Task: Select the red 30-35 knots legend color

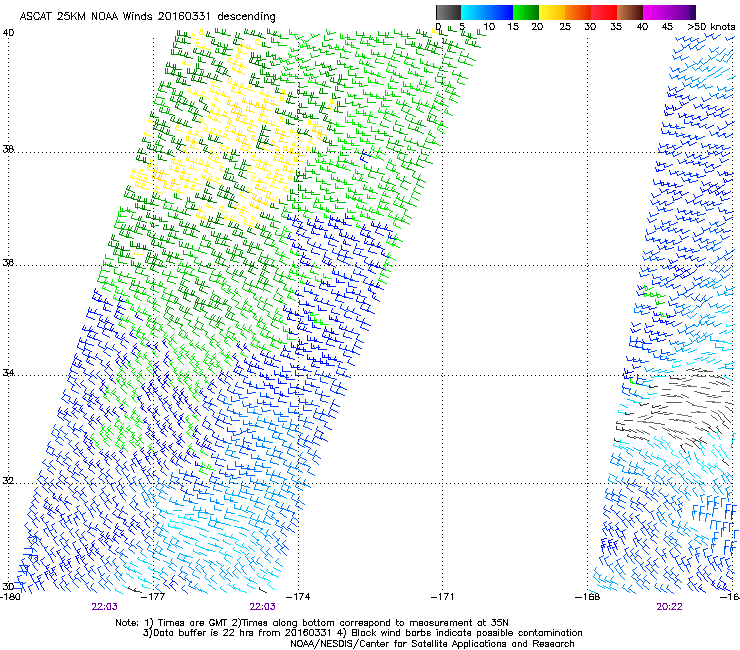Action: (604, 12)
